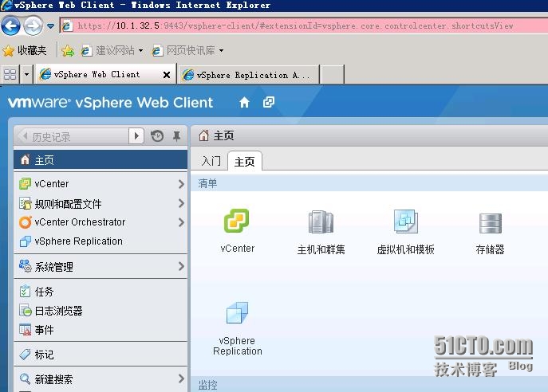Viewport: 548px width, 392px height.
Task: Open 规则和配置文件 in the navigator
Action: 68,203
